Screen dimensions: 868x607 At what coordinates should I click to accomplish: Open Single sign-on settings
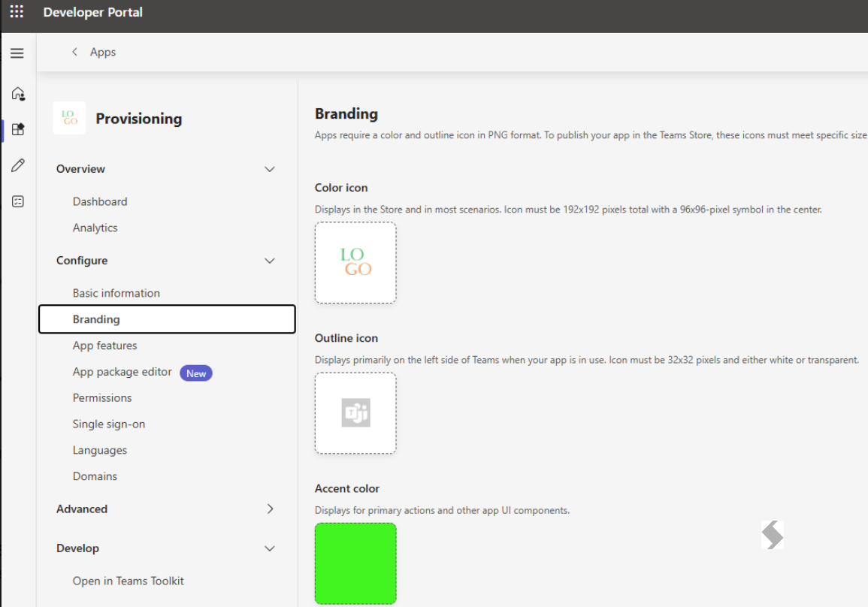[x=108, y=424]
